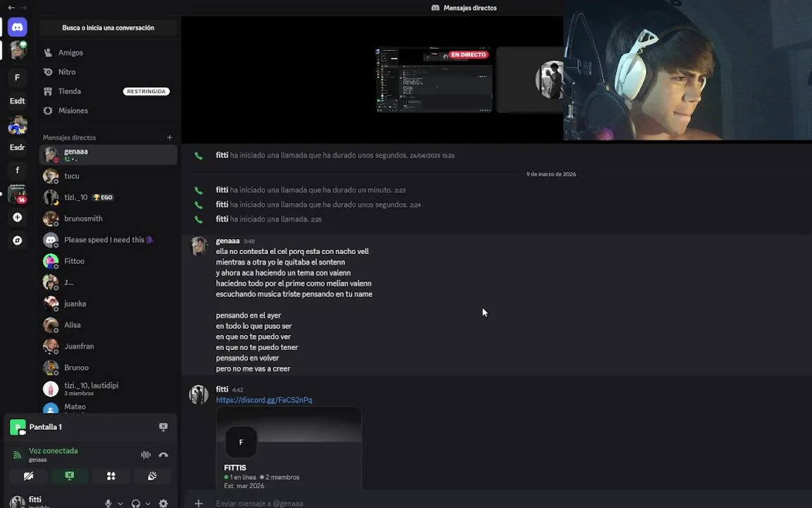Select the tucu conversation
The image size is (812, 508).
pyautogui.click(x=109, y=176)
